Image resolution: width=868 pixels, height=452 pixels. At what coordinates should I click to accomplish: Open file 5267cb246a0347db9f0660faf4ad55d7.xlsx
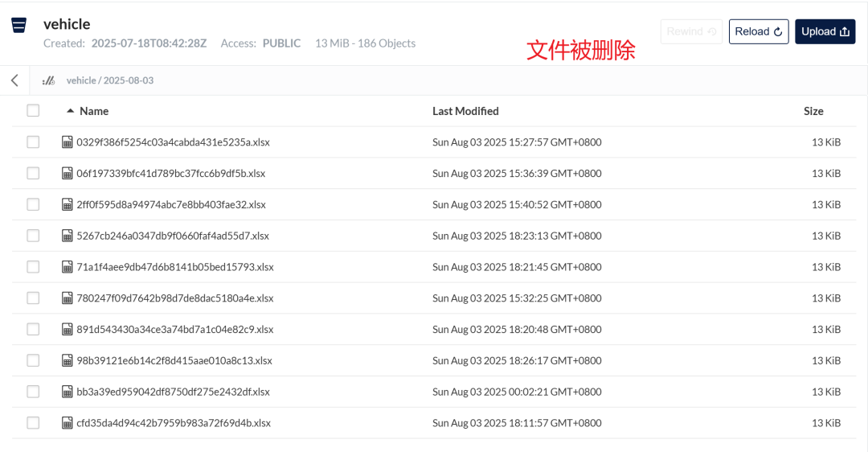pyautogui.click(x=173, y=236)
